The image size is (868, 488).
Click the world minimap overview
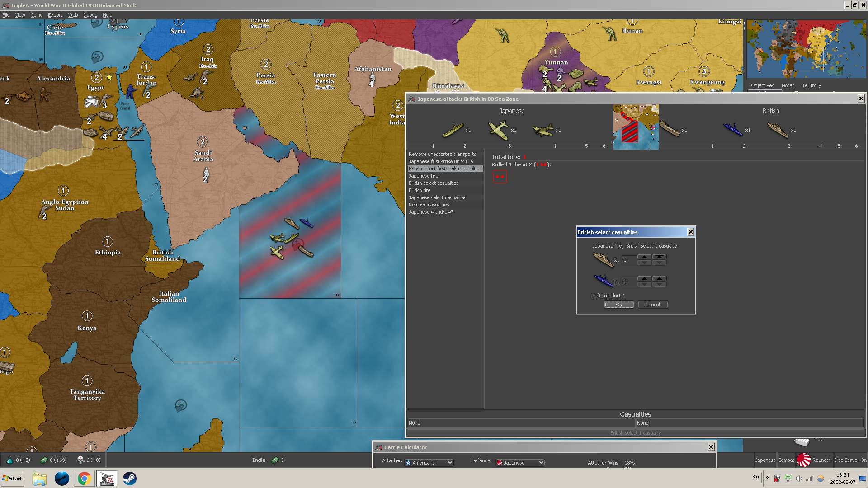coord(806,49)
